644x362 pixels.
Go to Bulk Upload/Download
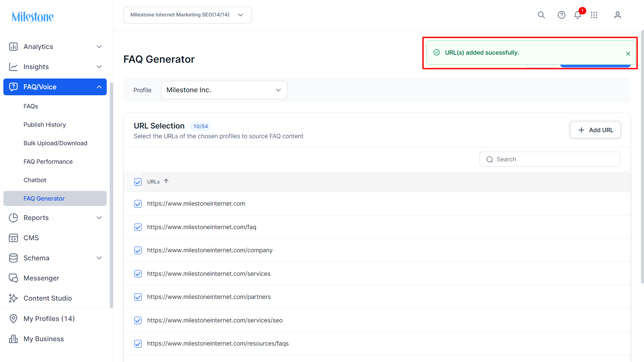click(55, 143)
